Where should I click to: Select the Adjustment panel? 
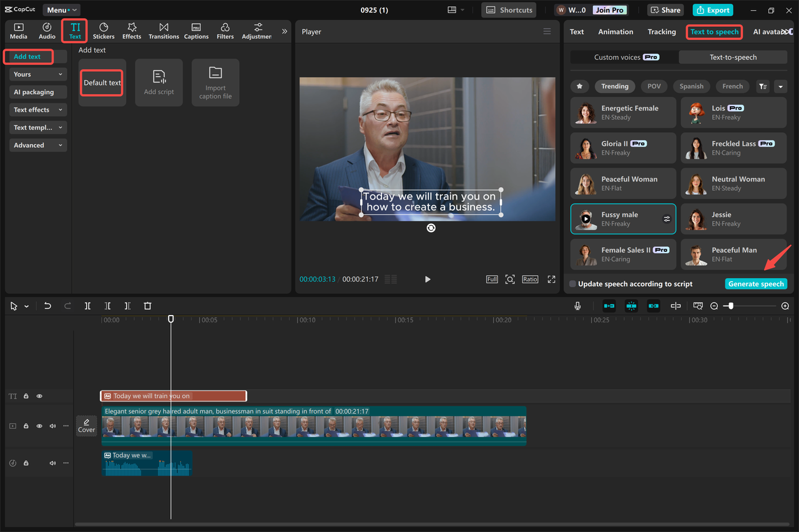256,31
